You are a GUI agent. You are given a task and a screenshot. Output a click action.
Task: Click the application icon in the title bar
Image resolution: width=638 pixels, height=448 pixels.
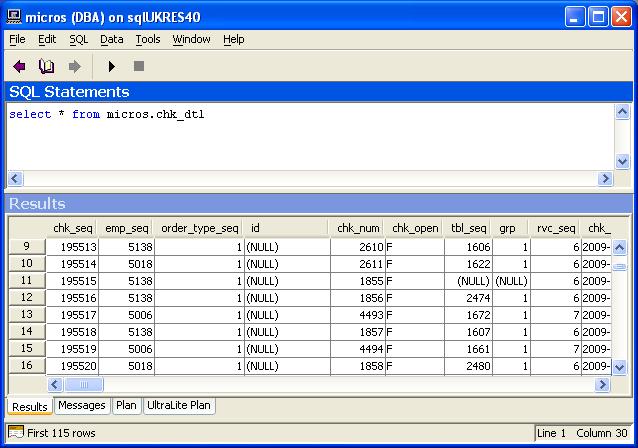pos(14,17)
